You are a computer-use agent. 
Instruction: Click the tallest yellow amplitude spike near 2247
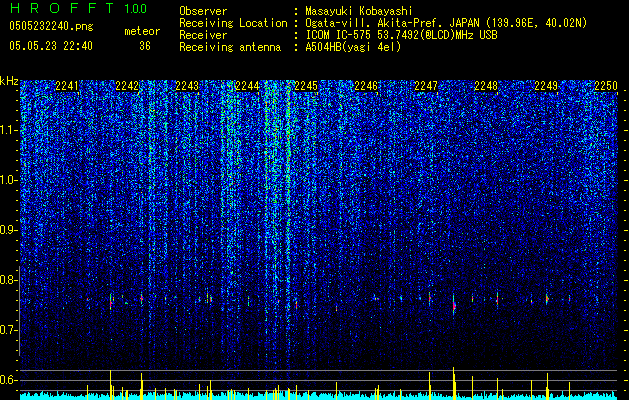tap(454, 383)
